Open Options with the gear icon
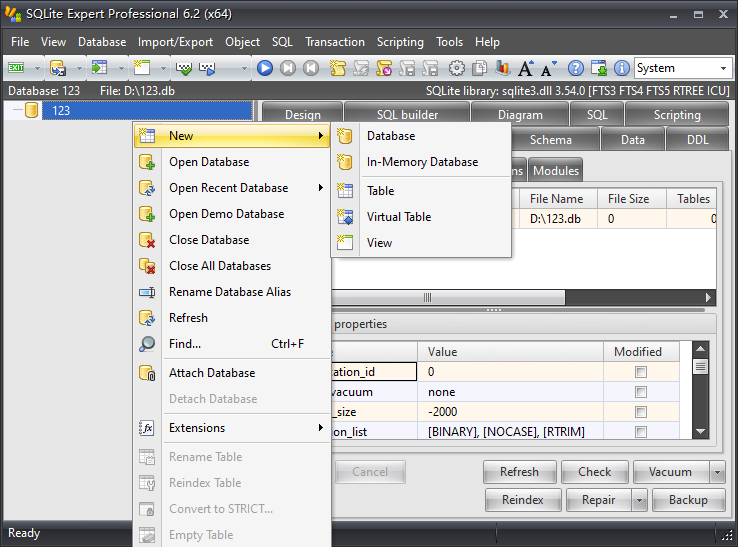738x547 pixels. pyautogui.click(x=456, y=68)
